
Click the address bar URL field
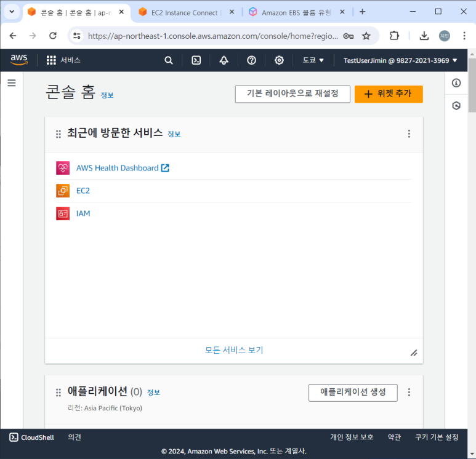(x=213, y=36)
